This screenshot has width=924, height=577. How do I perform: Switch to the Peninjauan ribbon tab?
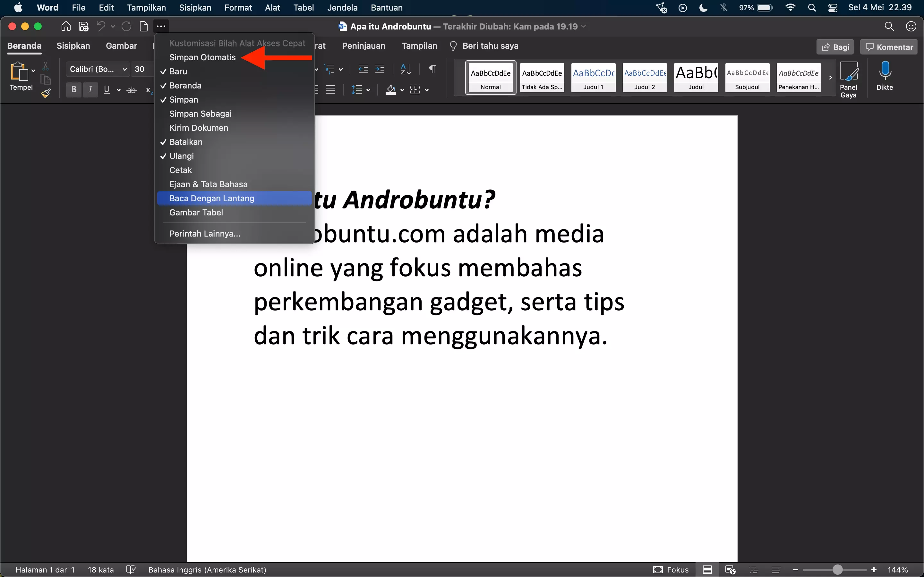click(x=363, y=46)
